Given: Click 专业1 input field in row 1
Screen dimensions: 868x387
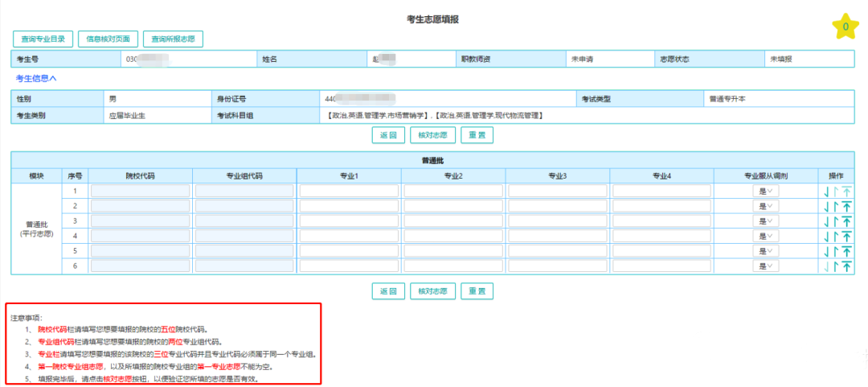Looking at the screenshot, I should (349, 191).
